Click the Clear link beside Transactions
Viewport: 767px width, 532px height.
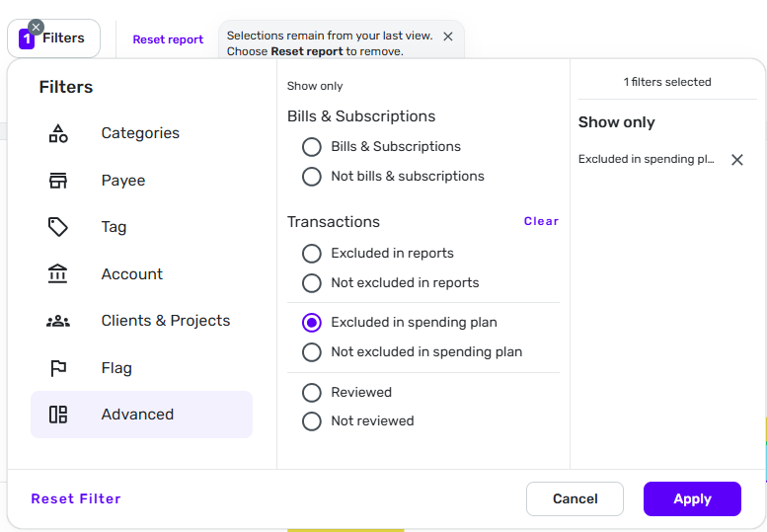(x=541, y=221)
